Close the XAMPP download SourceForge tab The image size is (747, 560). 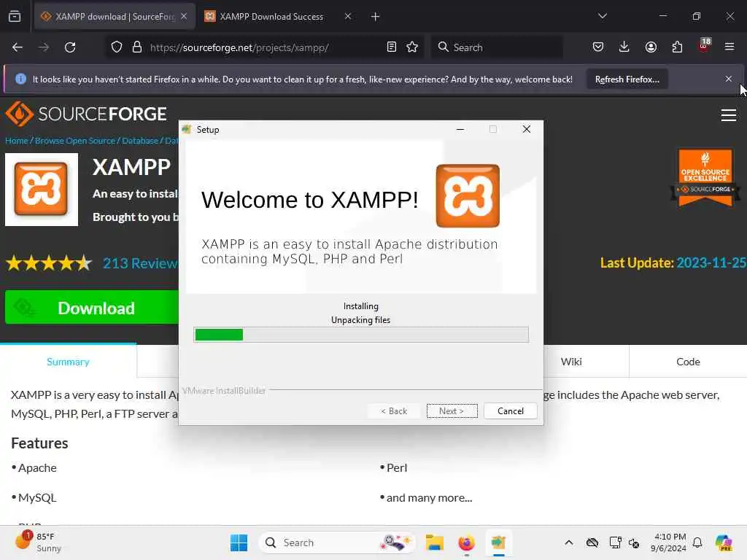[184, 17]
